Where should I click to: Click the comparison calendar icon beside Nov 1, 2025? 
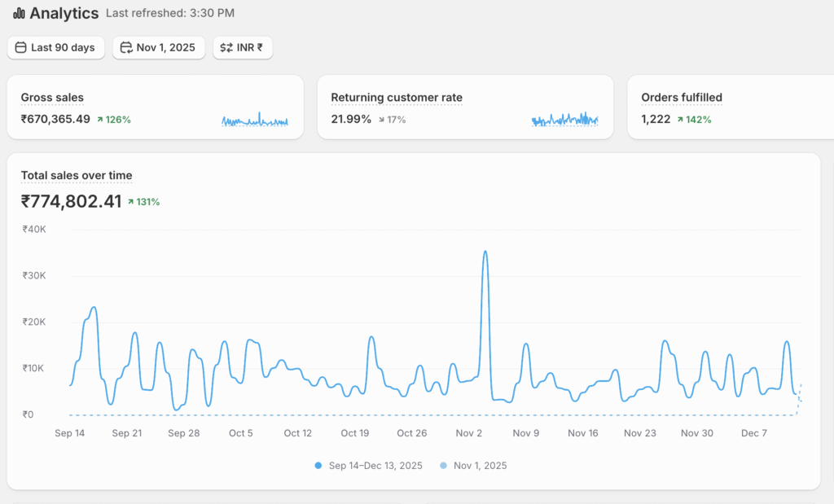126,48
